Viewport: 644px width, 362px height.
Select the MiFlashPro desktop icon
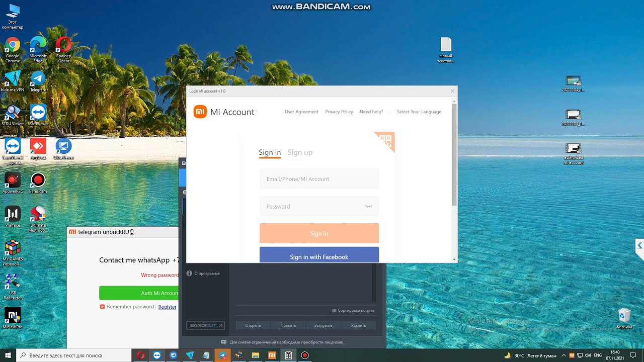coord(13,318)
